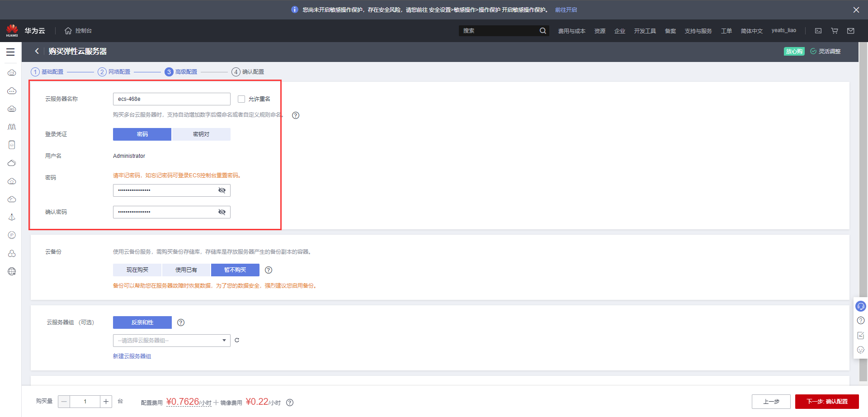Screen dimensions: 868x417
Task: Open the sailboat icon in left sidebar
Action: point(12,217)
